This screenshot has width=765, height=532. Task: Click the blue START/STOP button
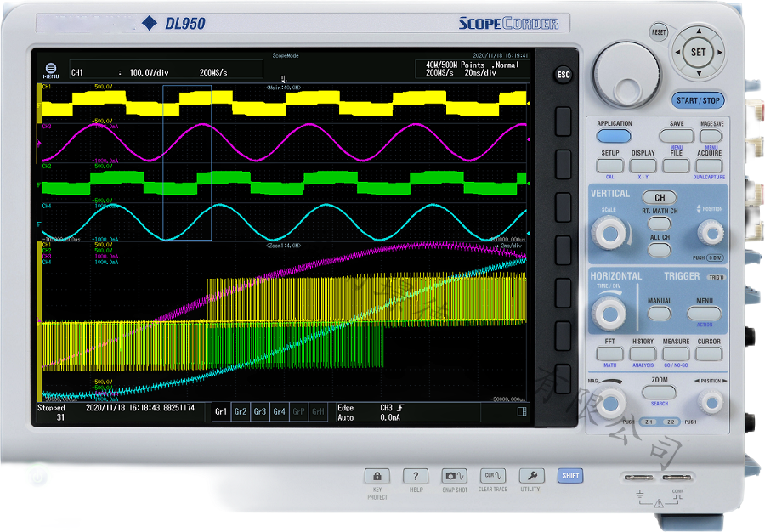[x=698, y=100]
